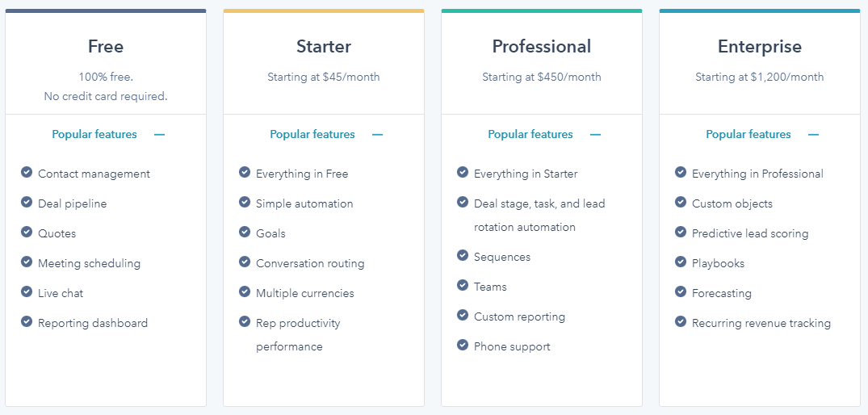The image size is (868, 415).
Task: Click the checkmark icon beside Contact management
Action: 27,172
